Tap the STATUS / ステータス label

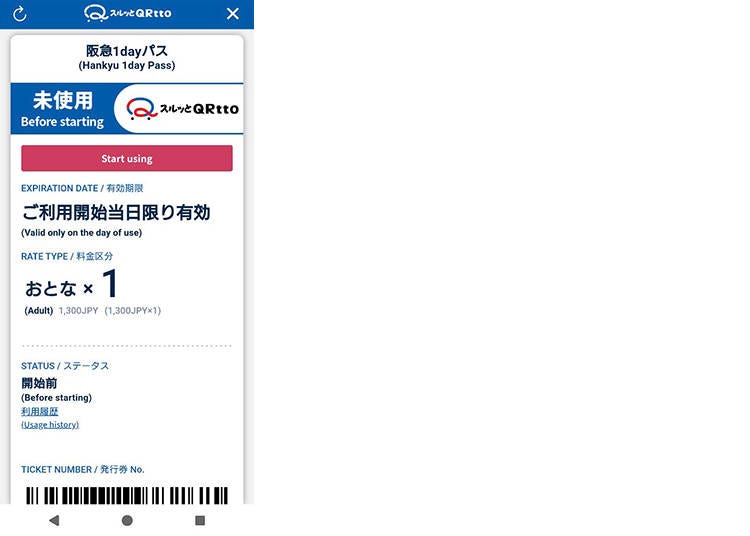(x=65, y=366)
